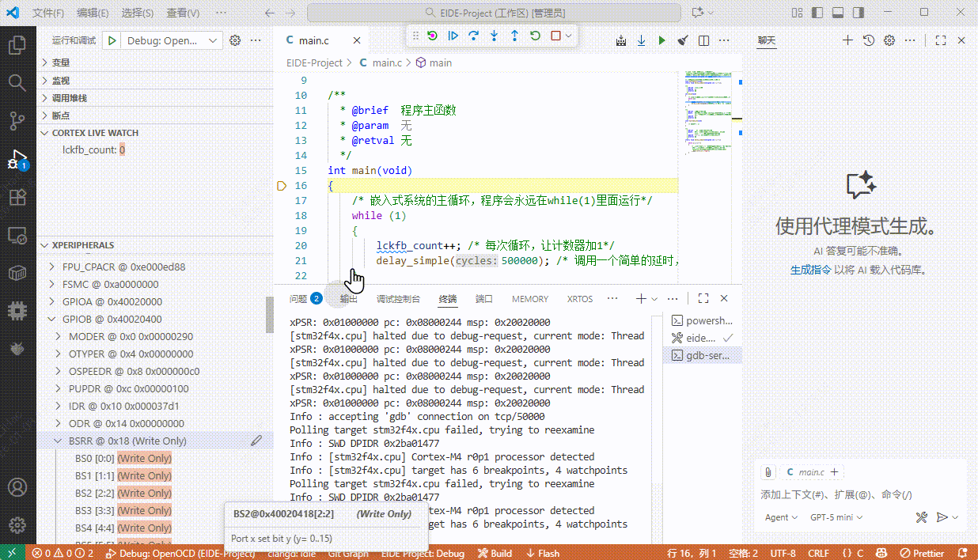Restart the debug session
The width and height of the screenshot is (978, 560).
tap(535, 36)
